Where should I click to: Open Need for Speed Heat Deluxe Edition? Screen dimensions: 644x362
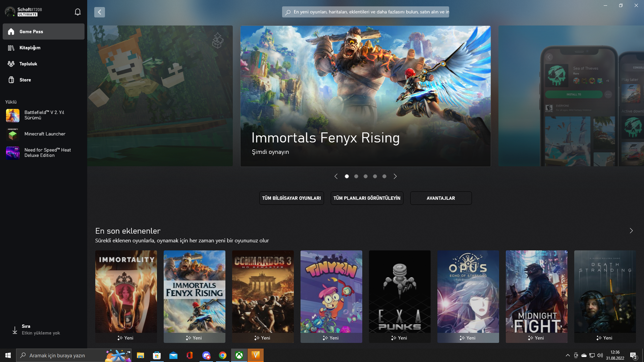(x=47, y=153)
